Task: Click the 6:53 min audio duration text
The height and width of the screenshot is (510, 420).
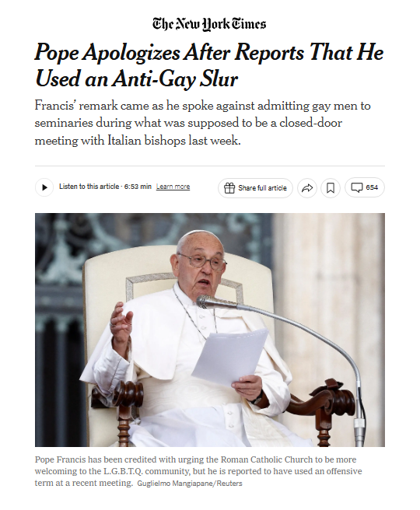Action: pyautogui.click(x=138, y=187)
